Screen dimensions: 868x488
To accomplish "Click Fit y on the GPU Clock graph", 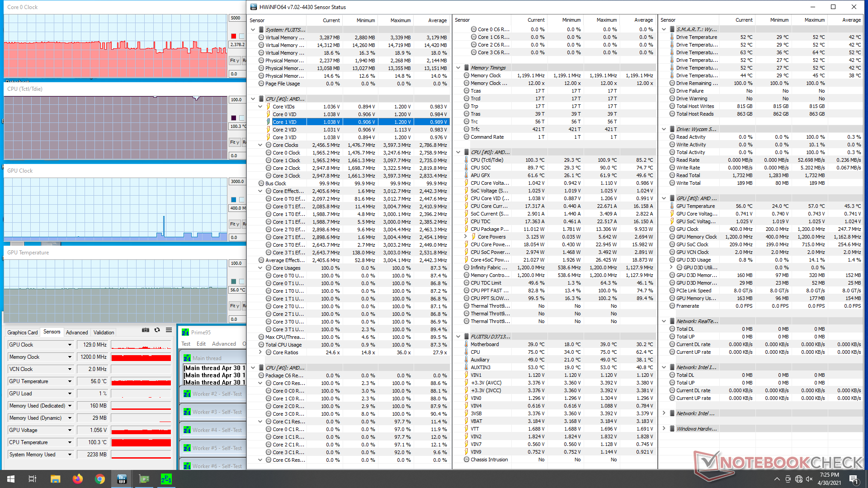I will coord(234,224).
